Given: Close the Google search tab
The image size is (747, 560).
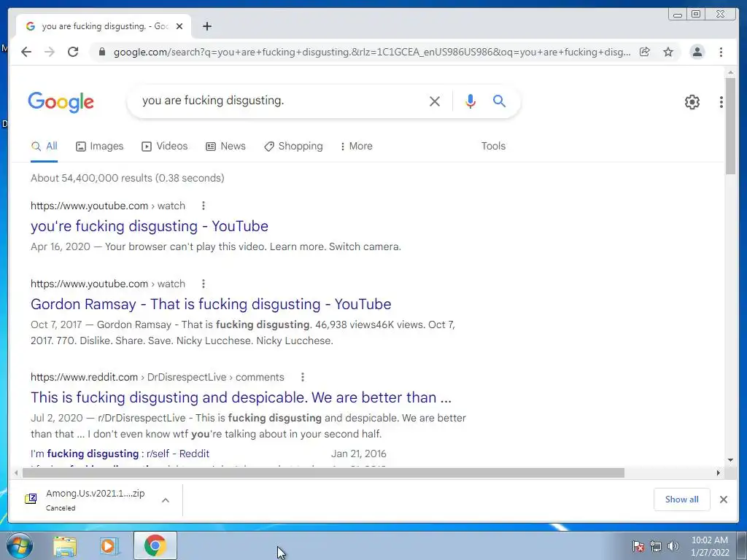Looking at the screenshot, I should pyautogui.click(x=179, y=26).
